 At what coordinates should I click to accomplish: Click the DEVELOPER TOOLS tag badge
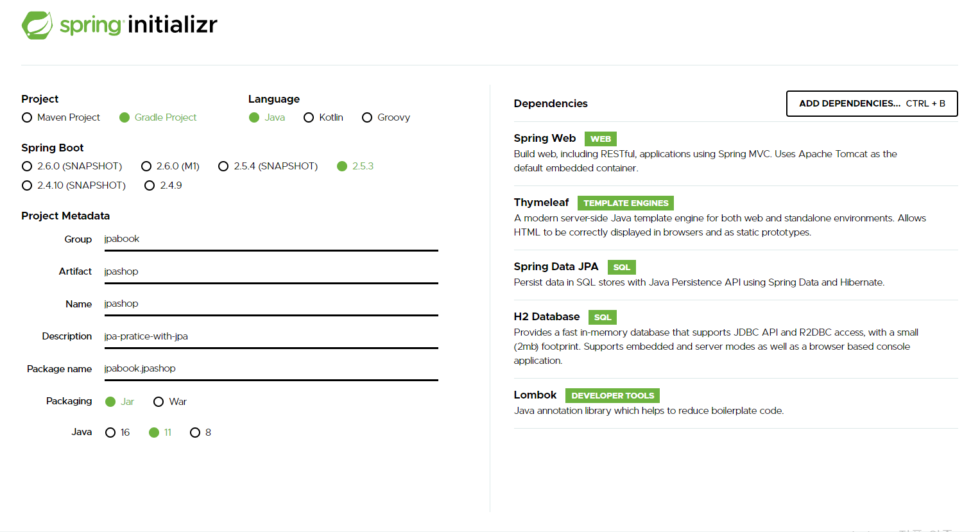tap(612, 395)
